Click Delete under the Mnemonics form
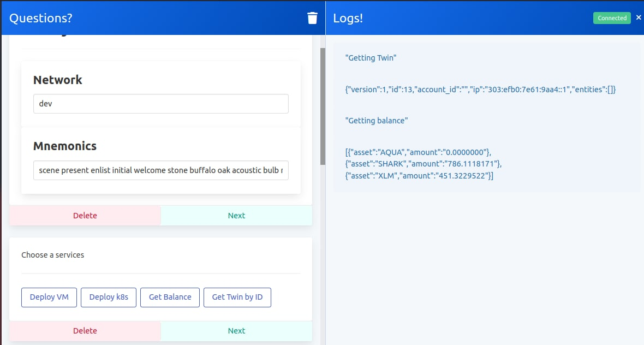The width and height of the screenshot is (644, 345). [x=85, y=215]
